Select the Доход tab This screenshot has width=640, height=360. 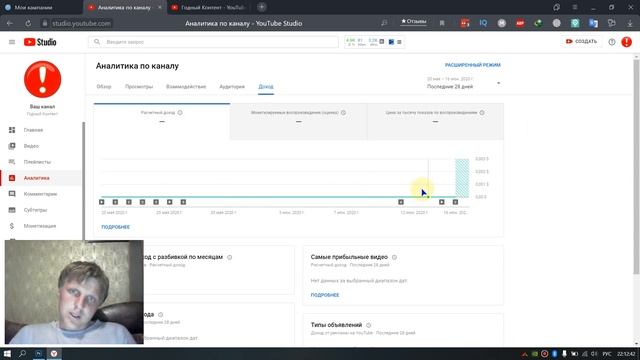(x=266, y=87)
